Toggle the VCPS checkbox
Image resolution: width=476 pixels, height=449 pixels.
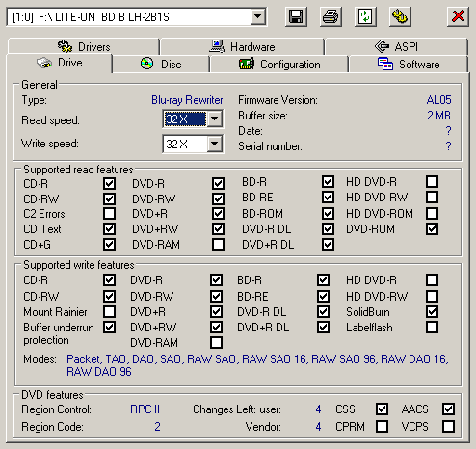(x=448, y=427)
